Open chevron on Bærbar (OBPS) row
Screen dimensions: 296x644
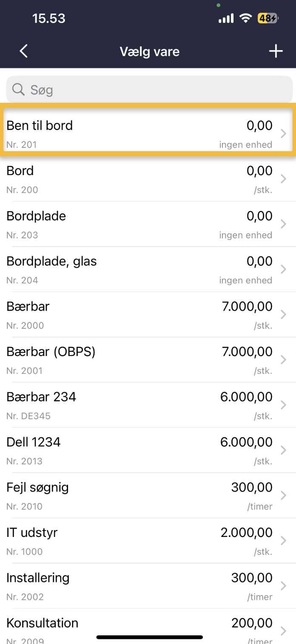pos(283,360)
